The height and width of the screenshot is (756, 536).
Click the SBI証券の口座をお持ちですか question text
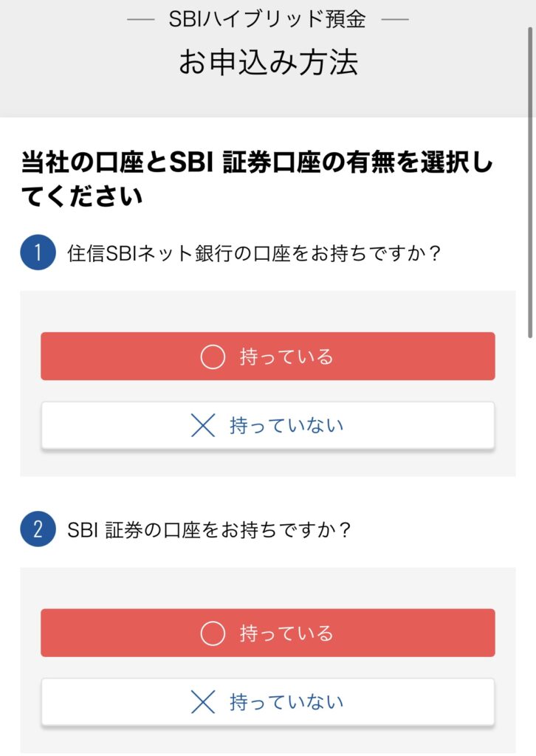209,530
